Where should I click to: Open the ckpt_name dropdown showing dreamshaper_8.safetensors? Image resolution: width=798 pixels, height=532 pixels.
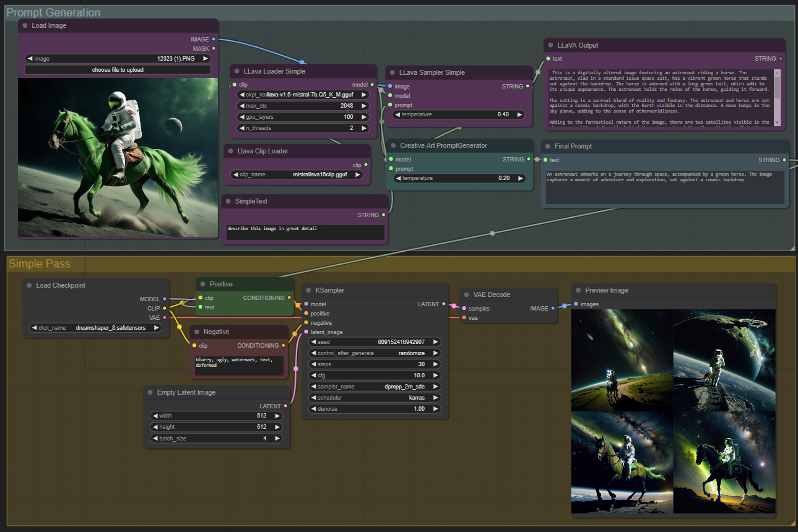[95, 327]
